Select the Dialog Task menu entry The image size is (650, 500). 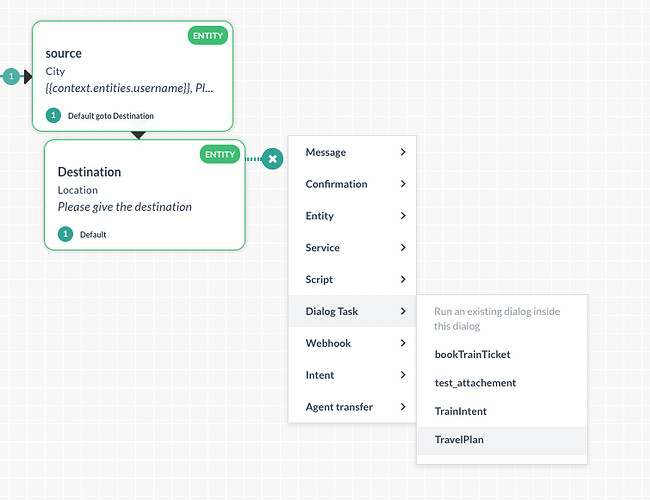[x=332, y=312]
